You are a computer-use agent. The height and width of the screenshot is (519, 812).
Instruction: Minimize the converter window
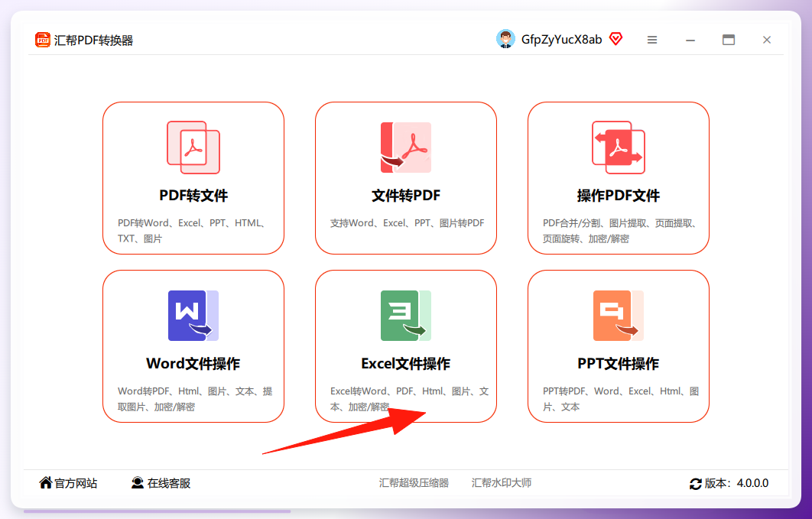pos(690,40)
